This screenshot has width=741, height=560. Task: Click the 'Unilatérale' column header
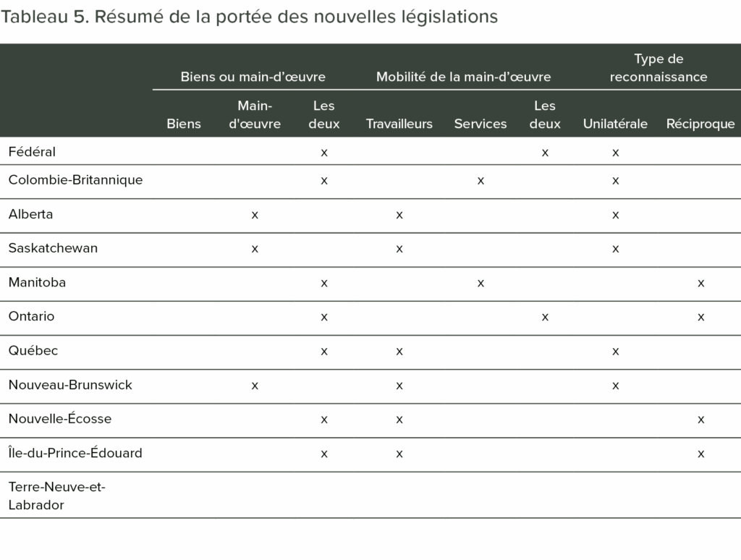[615, 124]
